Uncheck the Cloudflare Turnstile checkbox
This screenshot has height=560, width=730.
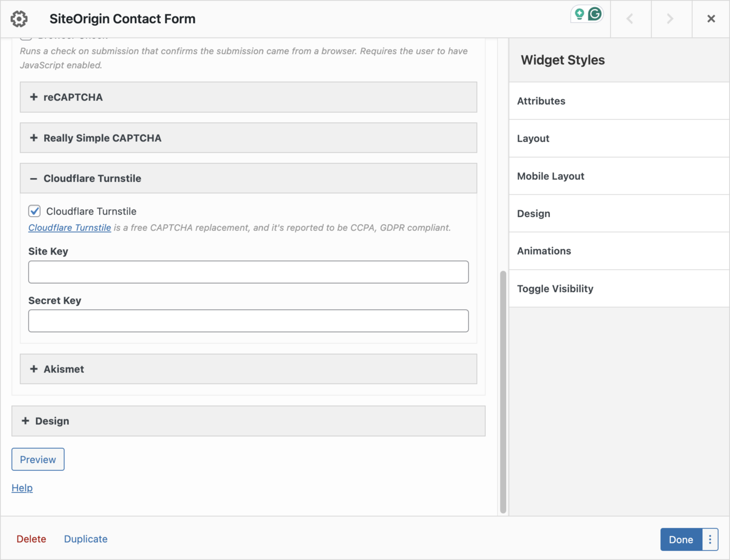click(34, 211)
